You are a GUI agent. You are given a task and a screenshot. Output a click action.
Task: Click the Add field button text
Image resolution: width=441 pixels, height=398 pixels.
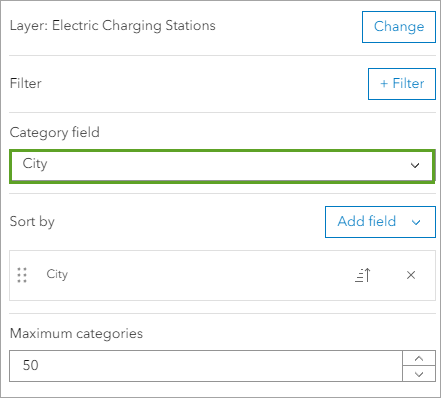(x=367, y=221)
